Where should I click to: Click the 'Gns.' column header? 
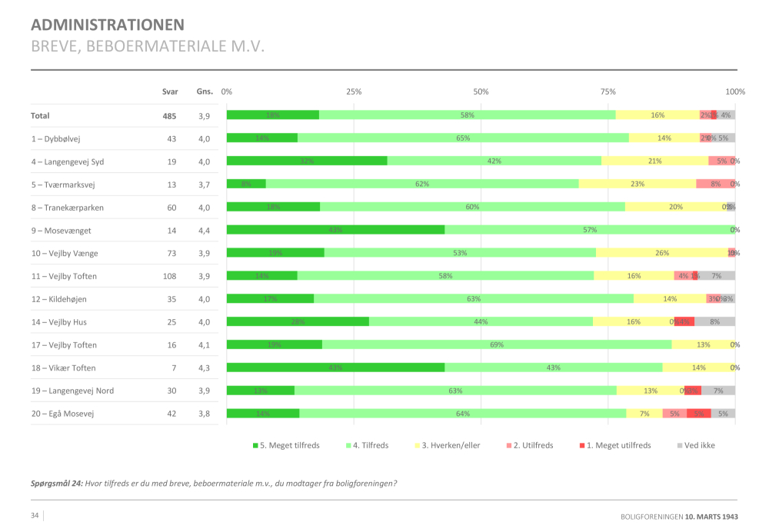[205, 91]
